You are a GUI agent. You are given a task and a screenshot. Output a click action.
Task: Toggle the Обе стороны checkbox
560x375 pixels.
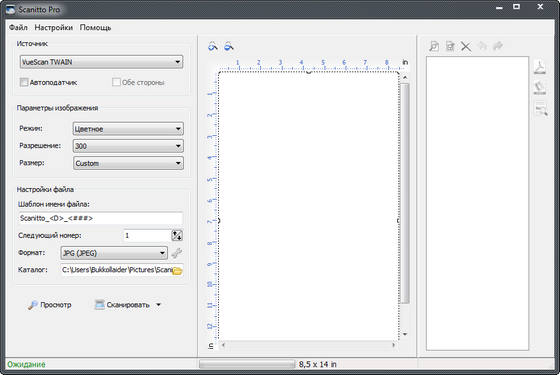tap(116, 82)
